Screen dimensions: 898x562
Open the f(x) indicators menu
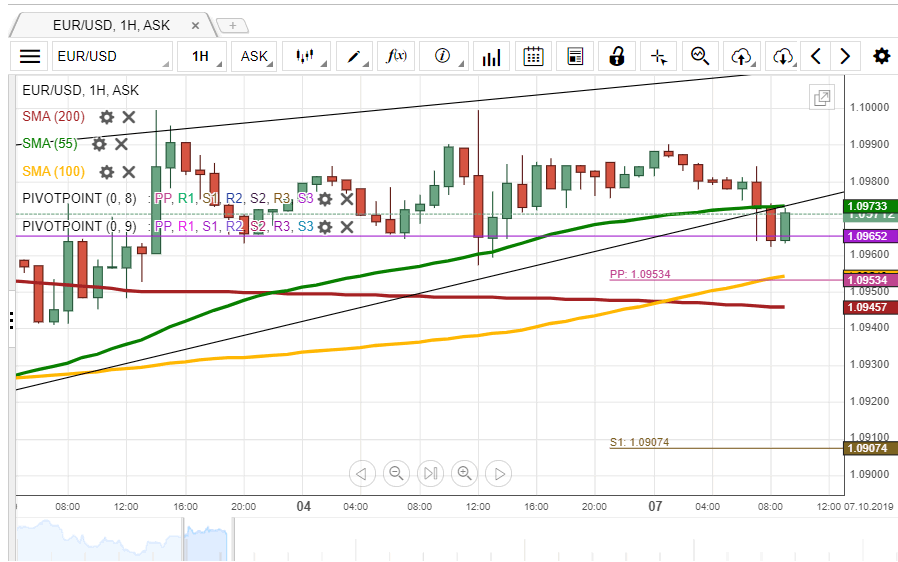pos(398,57)
